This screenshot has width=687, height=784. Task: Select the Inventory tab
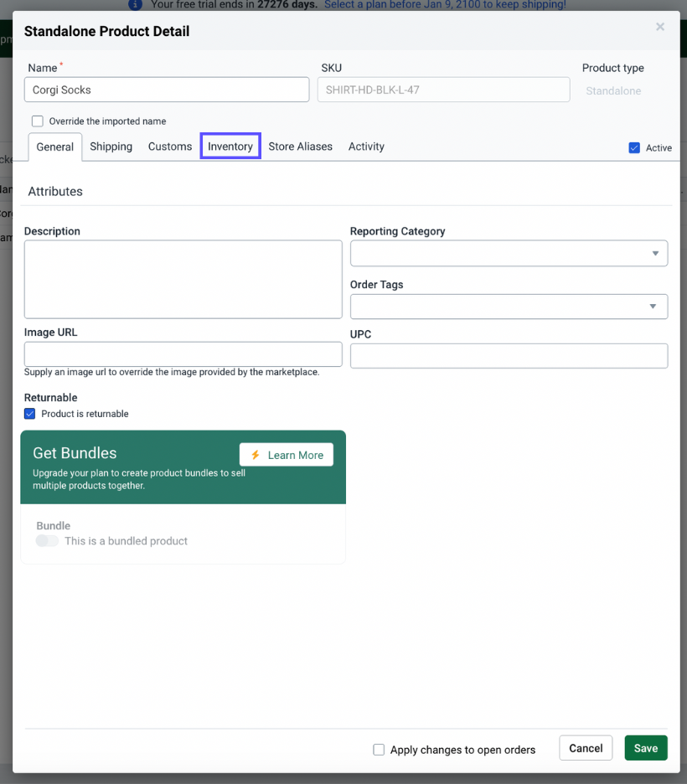[x=230, y=146]
